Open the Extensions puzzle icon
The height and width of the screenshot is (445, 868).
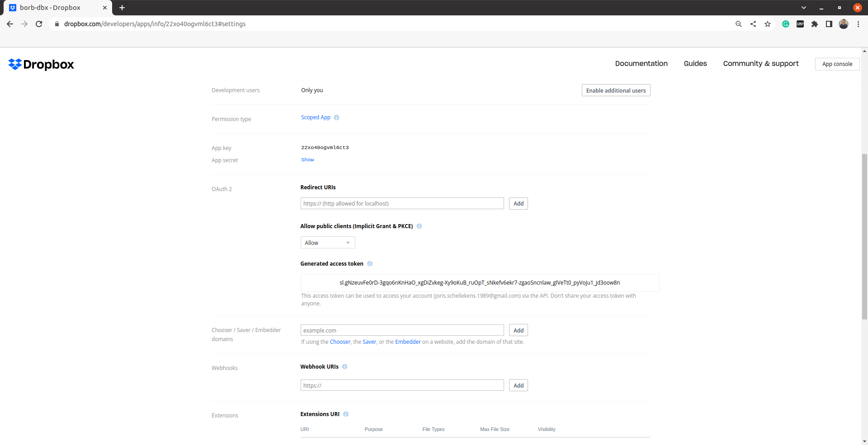(x=815, y=24)
